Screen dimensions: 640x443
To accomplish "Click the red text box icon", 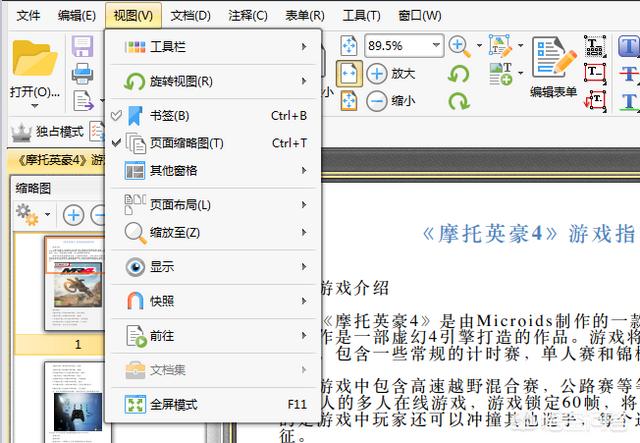I will tap(595, 73).
